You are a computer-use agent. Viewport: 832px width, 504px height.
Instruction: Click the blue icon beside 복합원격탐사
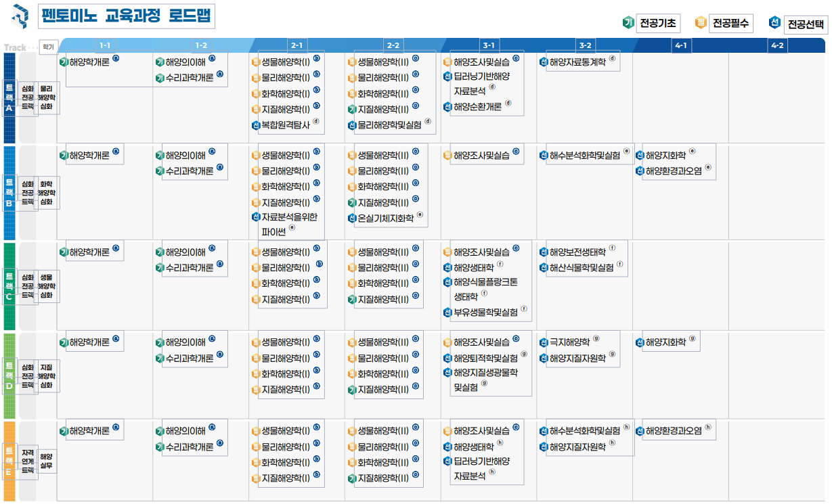[x=256, y=125]
